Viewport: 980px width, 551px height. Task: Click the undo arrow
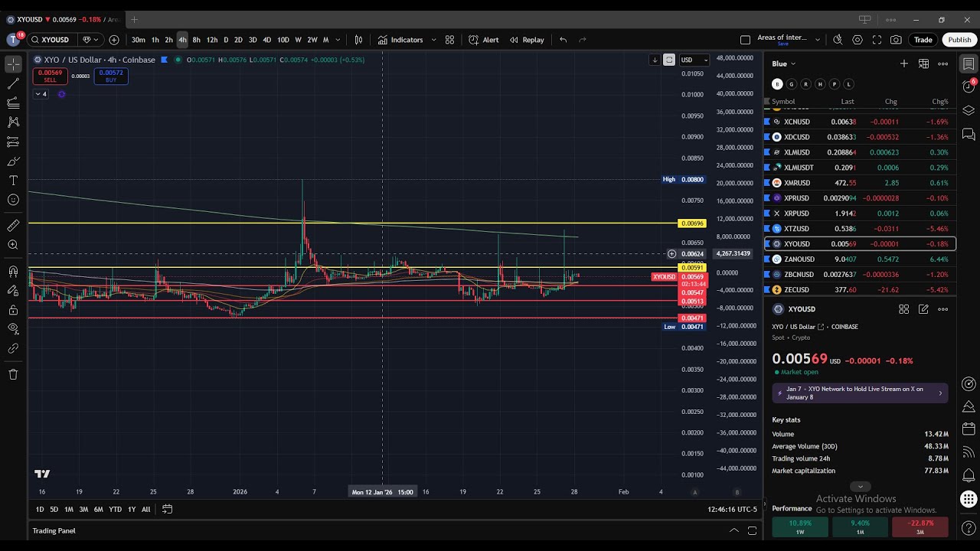pos(563,40)
